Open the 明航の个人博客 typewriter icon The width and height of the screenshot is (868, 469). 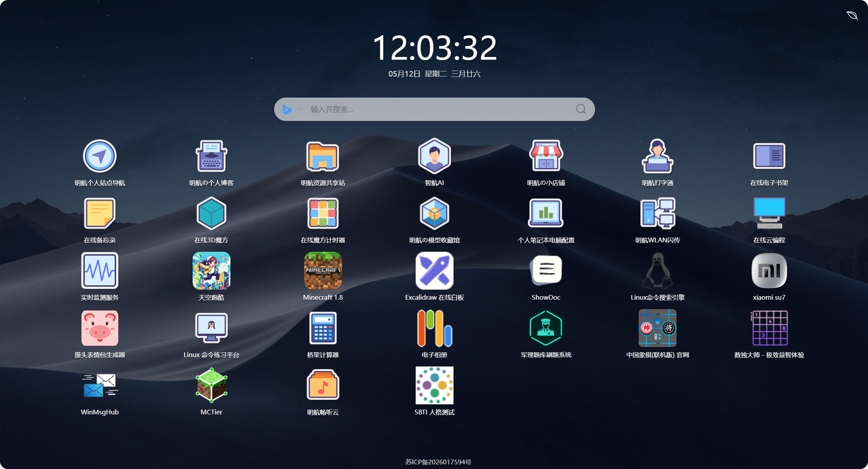[211, 156]
